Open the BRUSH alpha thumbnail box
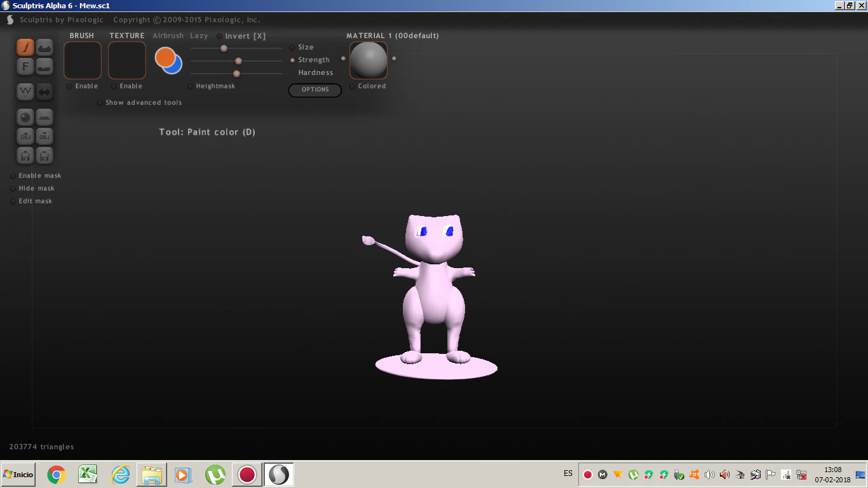Viewport: 868px width, 488px height. click(x=83, y=60)
